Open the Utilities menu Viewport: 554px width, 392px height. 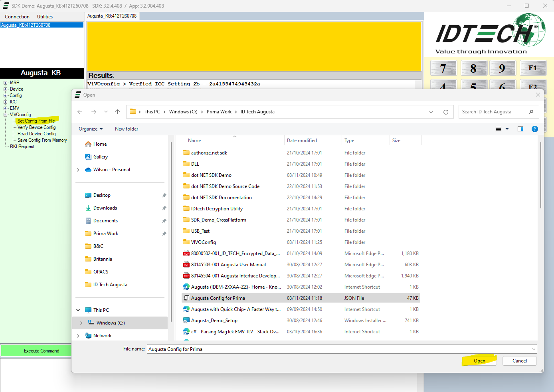pyautogui.click(x=45, y=17)
